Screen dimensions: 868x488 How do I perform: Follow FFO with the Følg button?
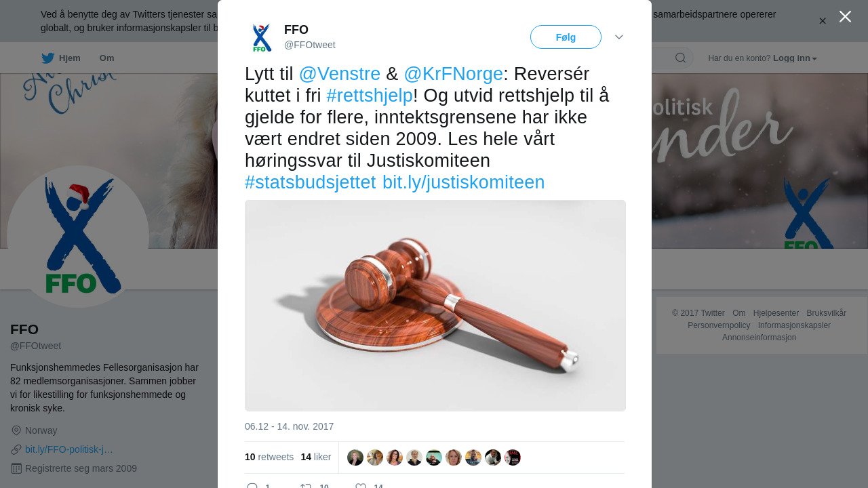(566, 37)
